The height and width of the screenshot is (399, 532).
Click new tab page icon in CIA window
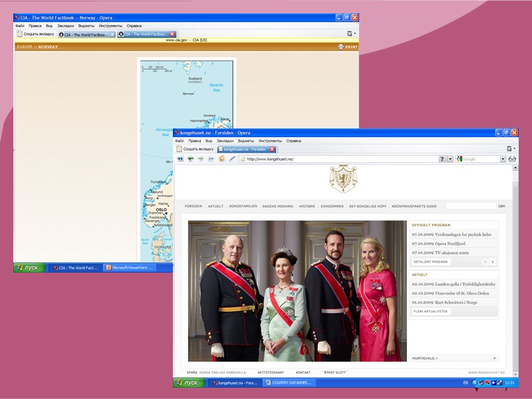click(19, 34)
